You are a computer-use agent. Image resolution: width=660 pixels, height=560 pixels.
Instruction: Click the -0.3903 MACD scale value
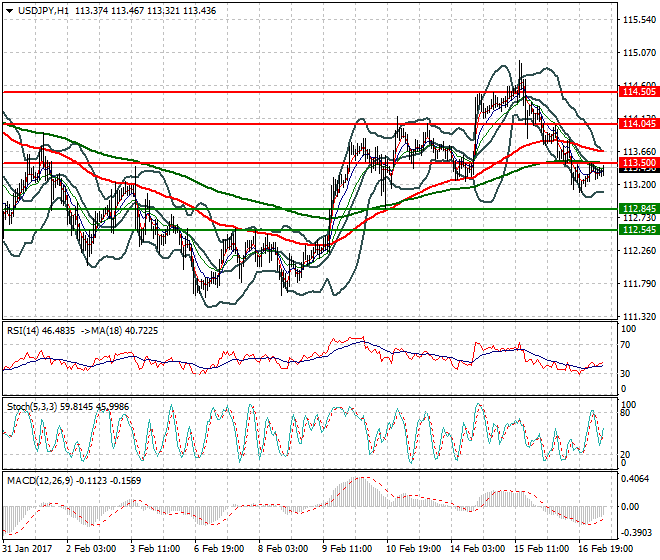click(x=635, y=533)
